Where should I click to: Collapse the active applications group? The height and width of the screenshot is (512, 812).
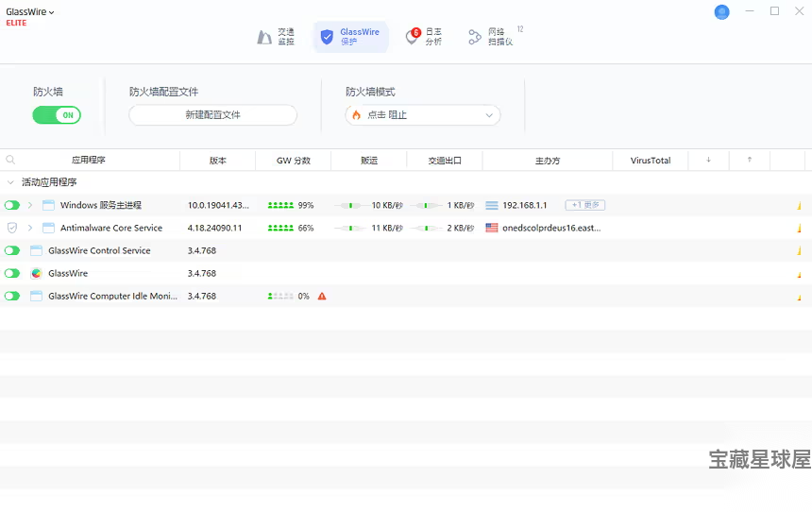click(x=10, y=182)
